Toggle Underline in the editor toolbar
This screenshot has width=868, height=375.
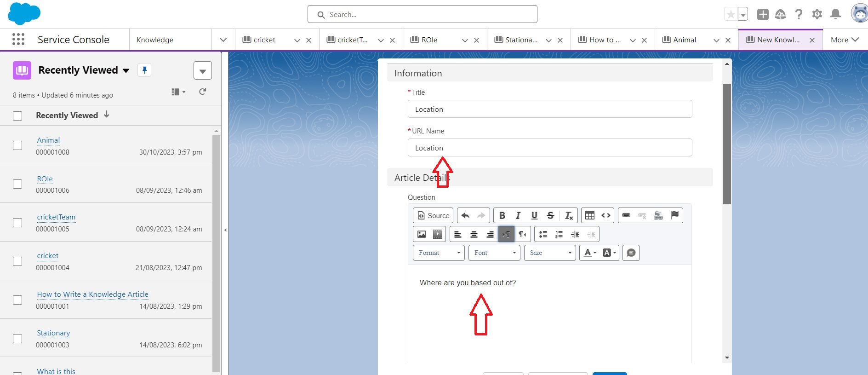[534, 215]
